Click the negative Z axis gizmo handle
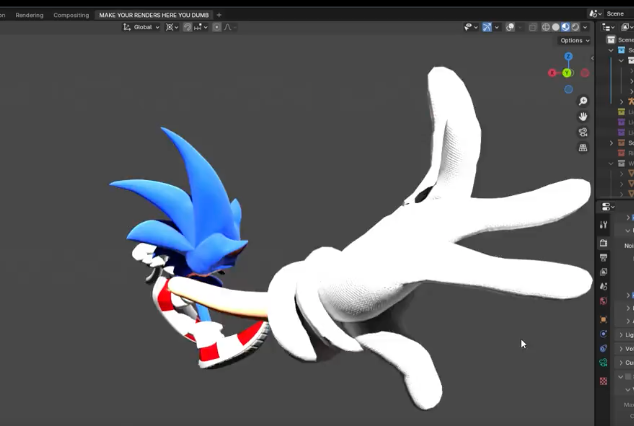This screenshot has width=634, height=426. point(568,89)
